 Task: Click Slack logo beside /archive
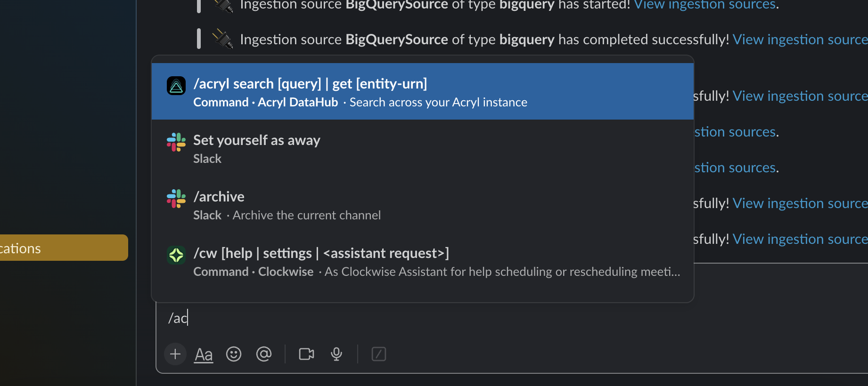(x=176, y=199)
